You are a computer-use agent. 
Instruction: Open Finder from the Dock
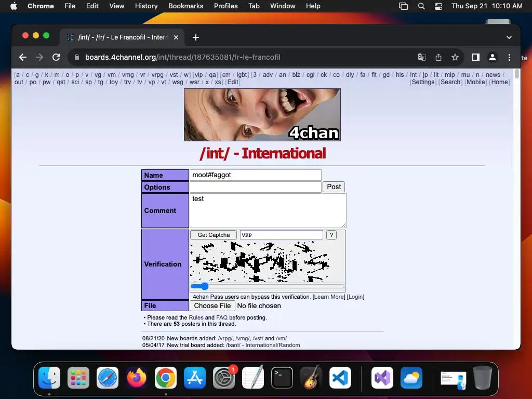[49, 378]
